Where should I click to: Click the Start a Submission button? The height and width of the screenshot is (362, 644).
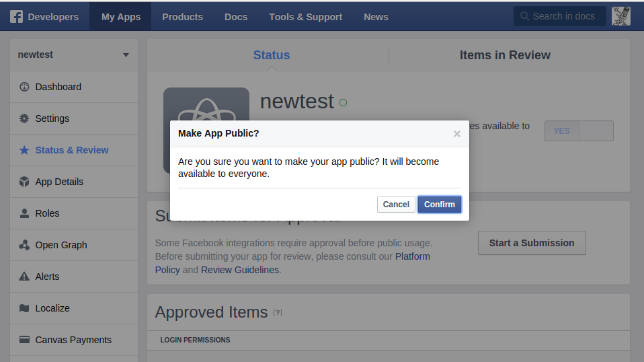532,243
